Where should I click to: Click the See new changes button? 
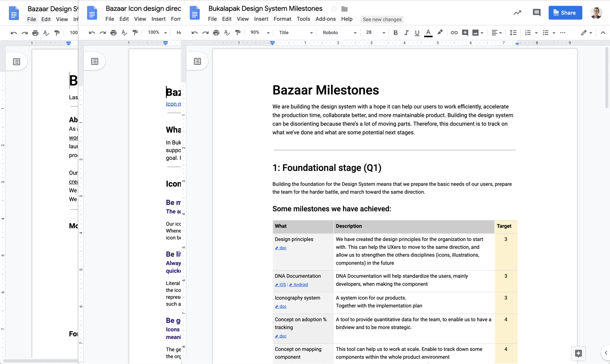point(382,19)
